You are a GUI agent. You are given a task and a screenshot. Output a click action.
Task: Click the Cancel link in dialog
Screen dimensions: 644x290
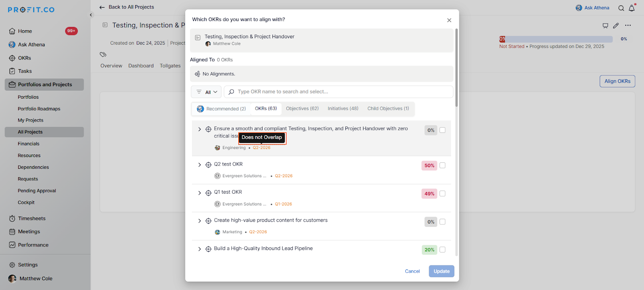pyautogui.click(x=412, y=271)
